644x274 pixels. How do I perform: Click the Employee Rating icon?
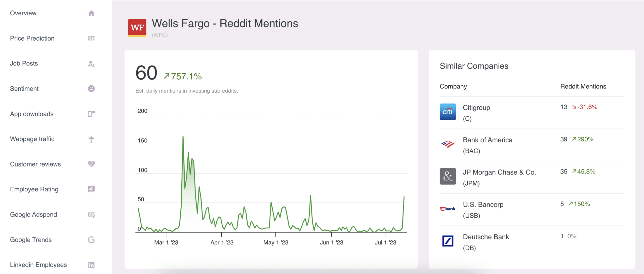(91, 189)
